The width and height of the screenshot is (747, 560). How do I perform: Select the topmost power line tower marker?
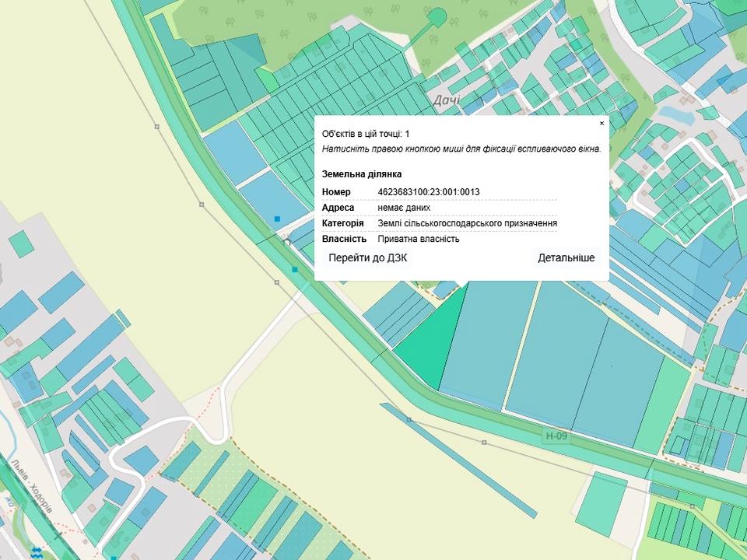[157, 125]
